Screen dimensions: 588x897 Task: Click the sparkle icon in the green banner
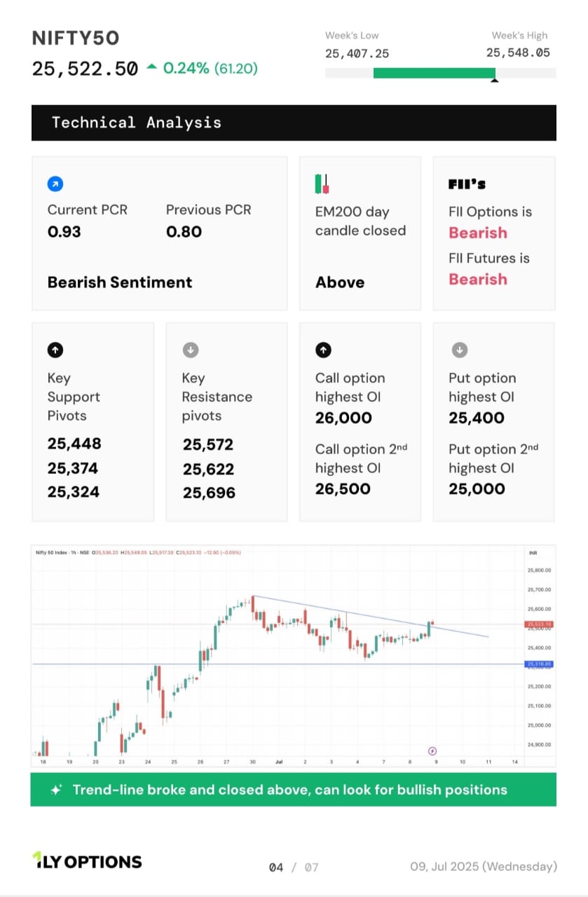click(x=56, y=790)
